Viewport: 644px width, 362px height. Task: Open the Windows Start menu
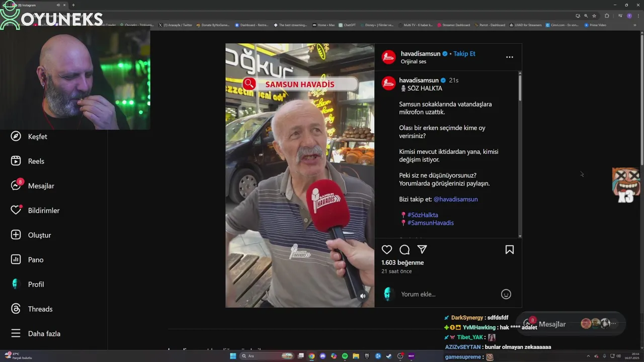click(233, 356)
